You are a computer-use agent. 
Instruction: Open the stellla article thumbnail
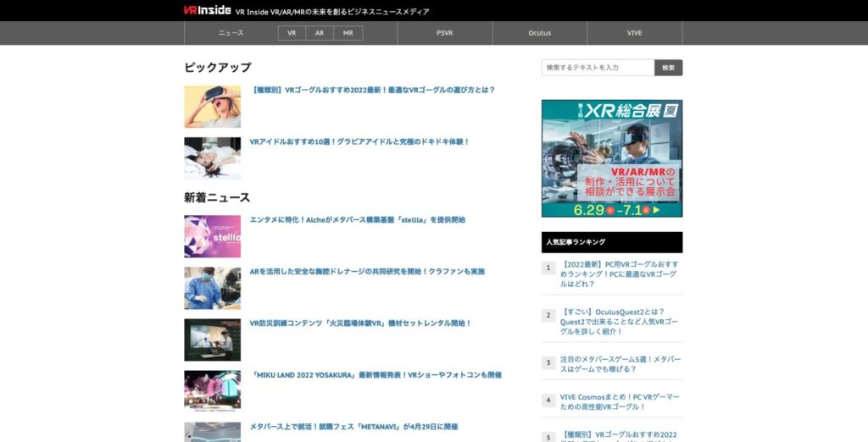tap(213, 236)
